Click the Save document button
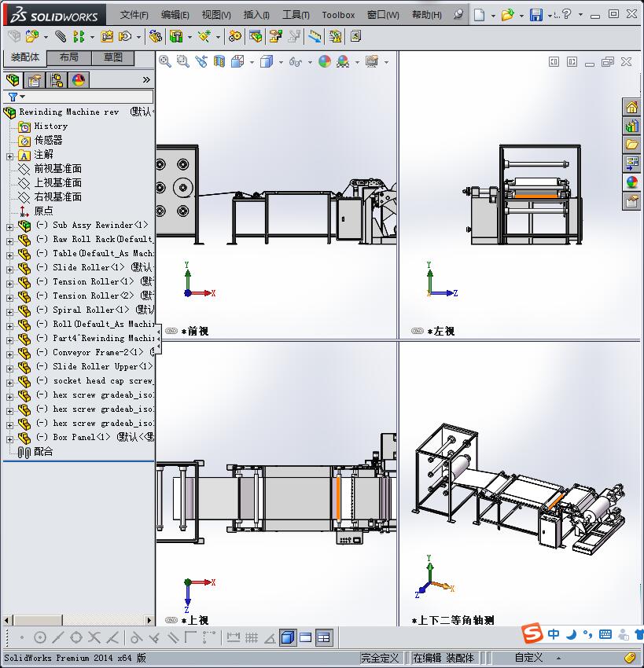 tap(535, 15)
